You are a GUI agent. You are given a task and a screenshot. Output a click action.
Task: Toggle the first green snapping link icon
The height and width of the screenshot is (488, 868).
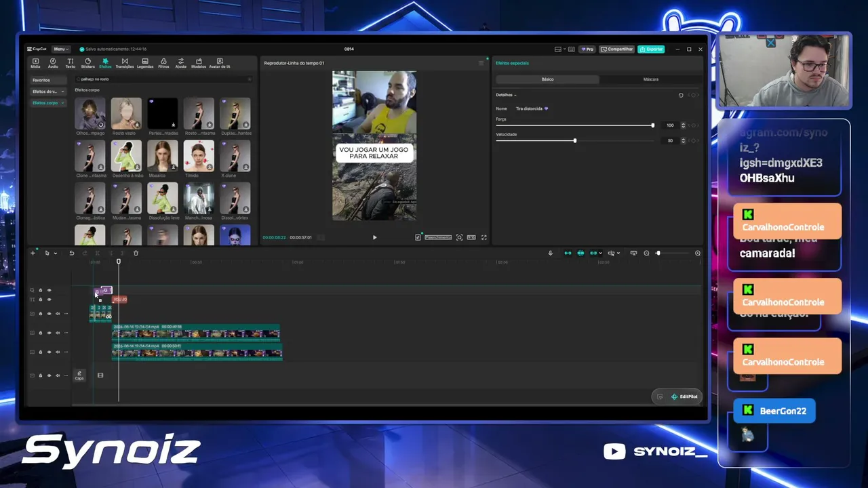click(x=568, y=253)
